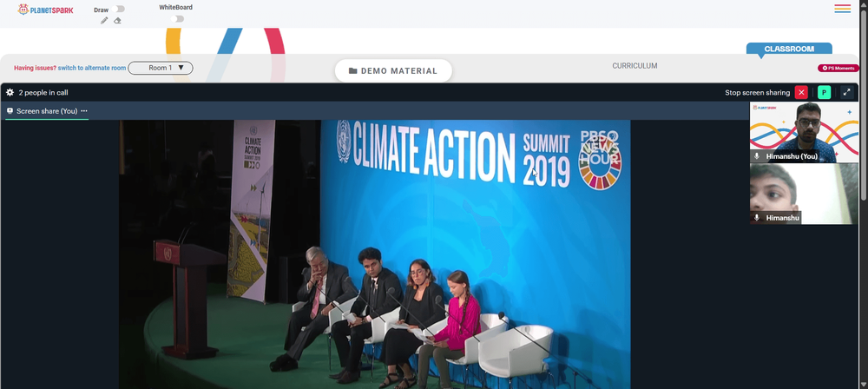Select the pencil draw tool
This screenshot has width=868, height=389.
pyautogui.click(x=104, y=21)
